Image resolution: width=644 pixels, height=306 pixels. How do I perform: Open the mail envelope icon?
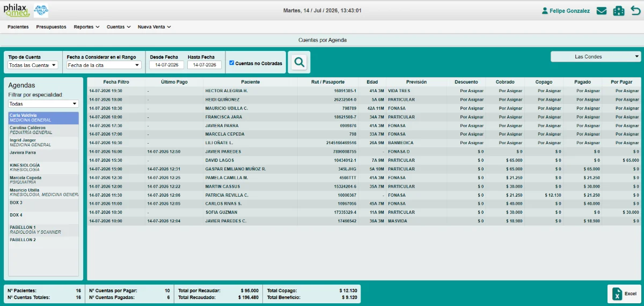pyautogui.click(x=602, y=11)
